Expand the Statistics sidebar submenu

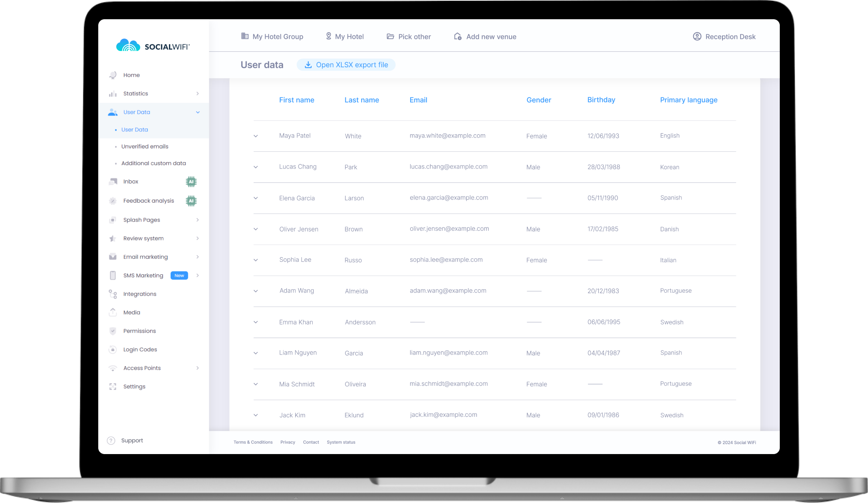click(x=198, y=94)
